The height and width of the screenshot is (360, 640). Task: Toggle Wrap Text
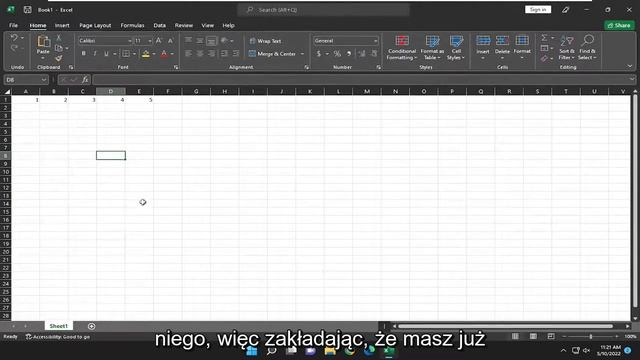coord(265,41)
